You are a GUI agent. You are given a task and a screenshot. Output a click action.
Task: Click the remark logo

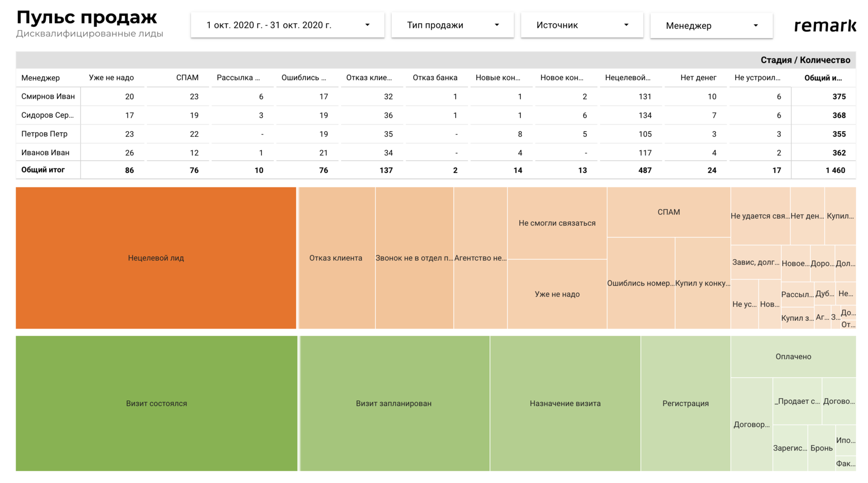coord(825,25)
